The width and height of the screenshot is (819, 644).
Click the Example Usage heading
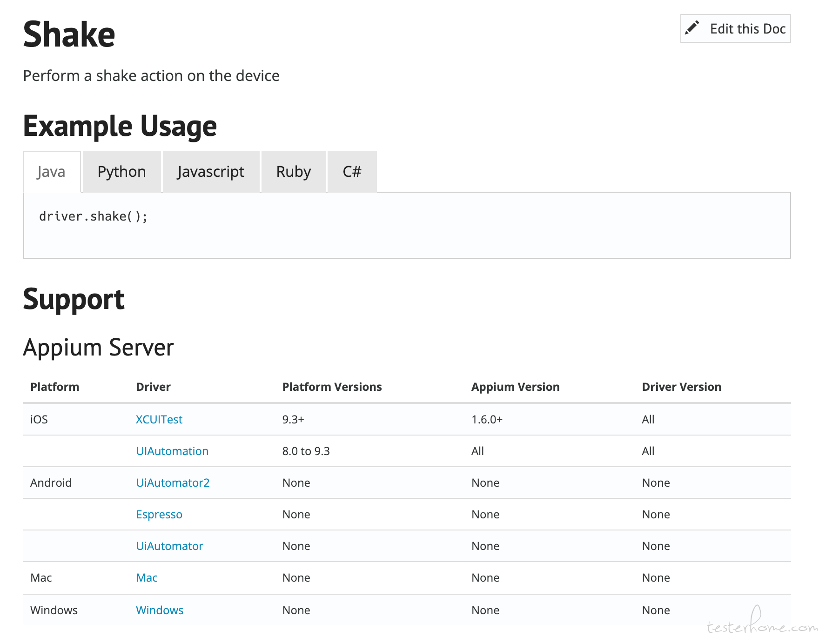point(120,126)
